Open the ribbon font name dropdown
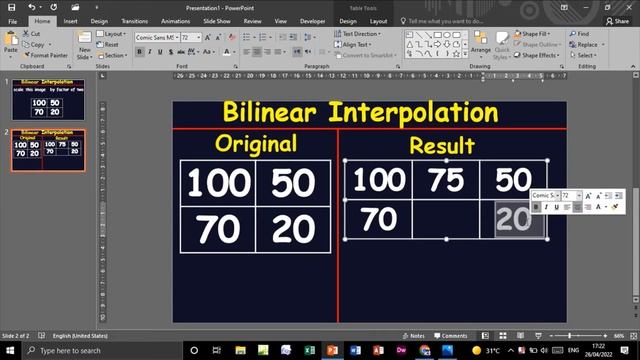The height and width of the screenshot is (360, 640). pos(177,38)
